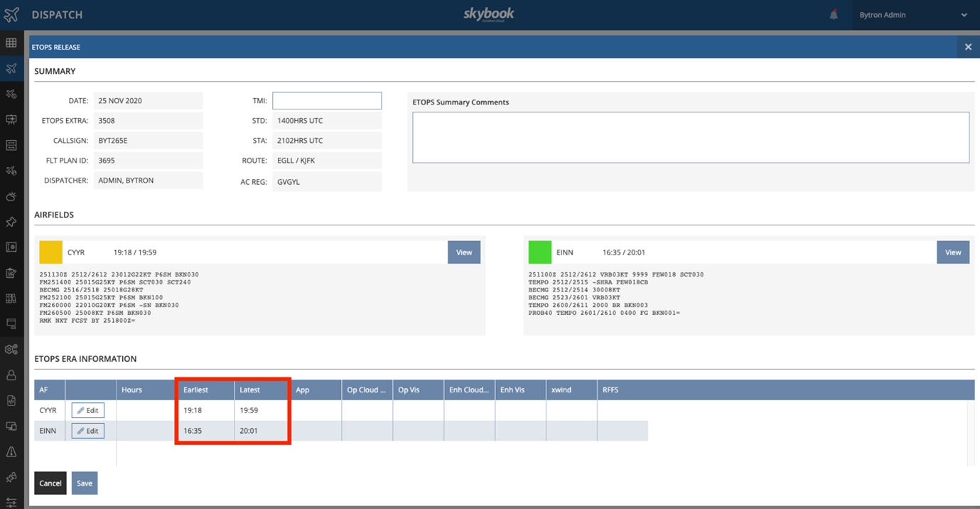The height and width of the screenshot is (509, 980).
Task: Click the AF column header
Action: click(50, 390)
